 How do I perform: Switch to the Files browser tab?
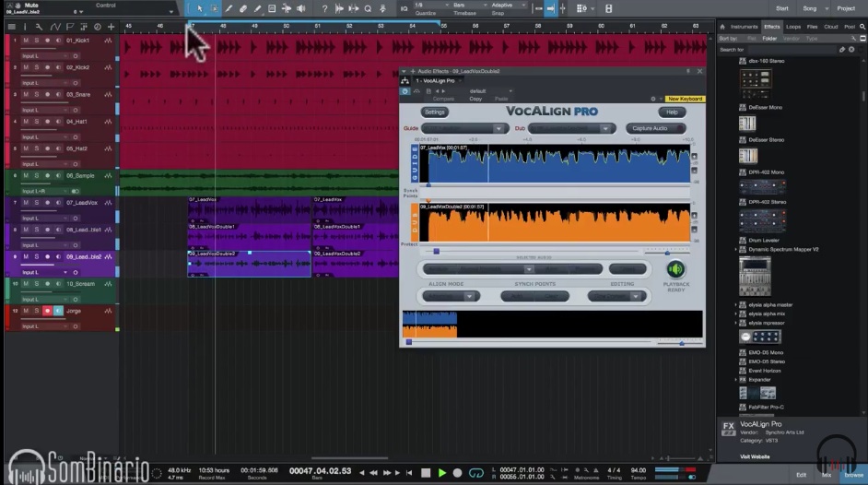(812, 27)
